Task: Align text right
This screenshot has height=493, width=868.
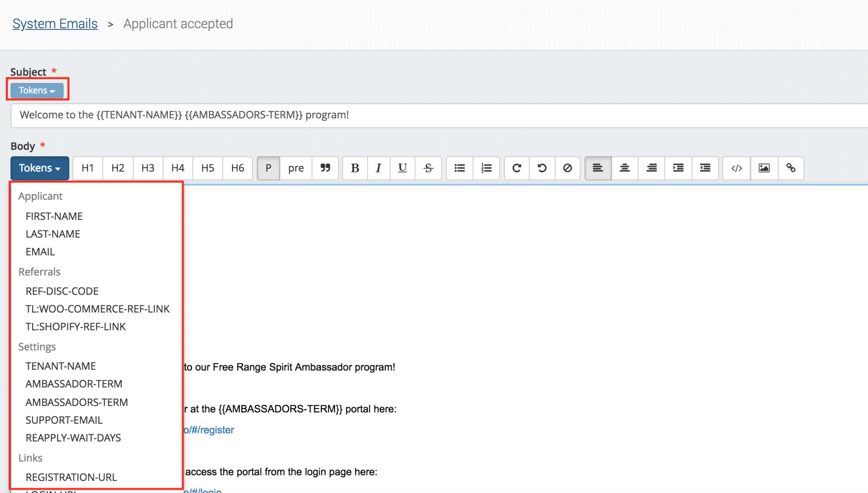Action: coord(652,168)
